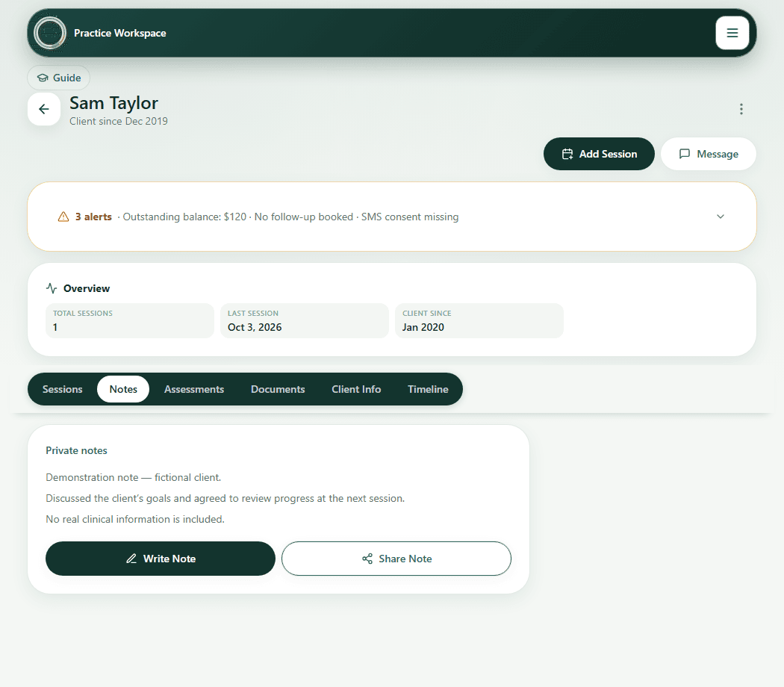The image size is (784, 687).
Task: Click the Total Sessions stat card
Action: pos(130,320)
